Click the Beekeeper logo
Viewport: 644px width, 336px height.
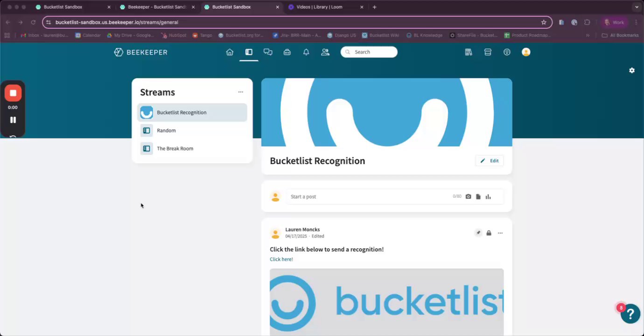pos(140,52)
